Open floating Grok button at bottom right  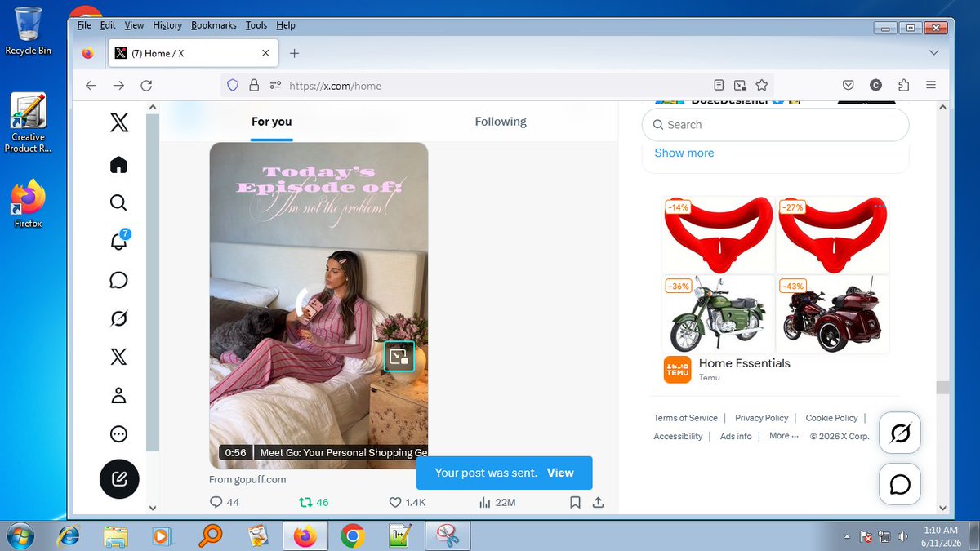pos(900,433)
